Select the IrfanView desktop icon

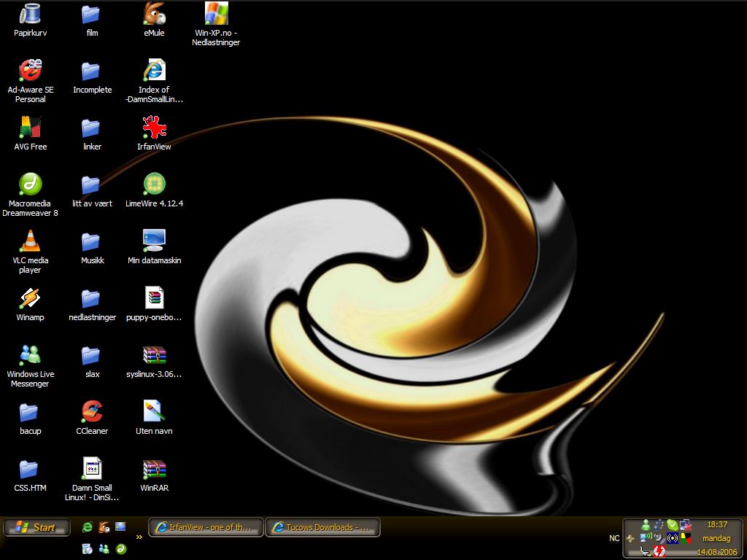tap(154, 133)
